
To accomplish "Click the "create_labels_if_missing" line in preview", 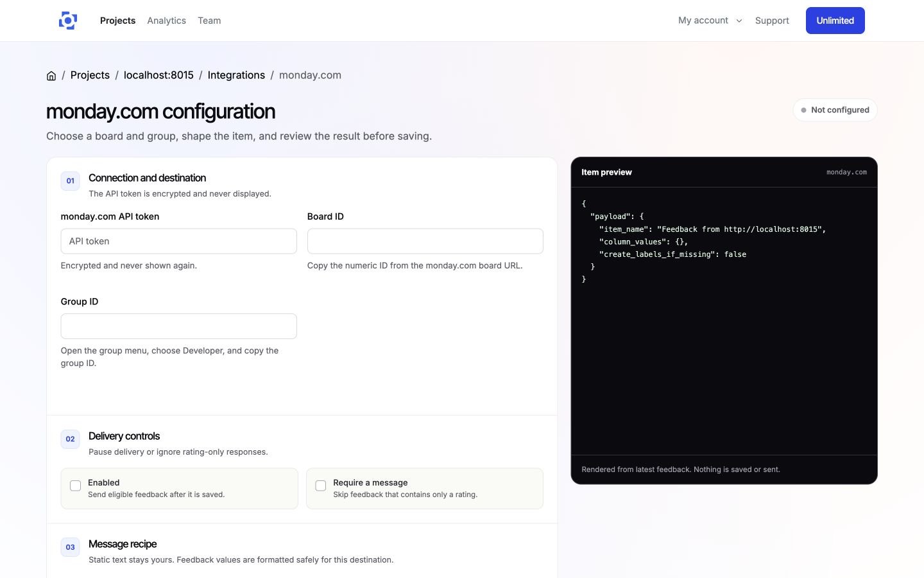I will click(x=672, y=254).
